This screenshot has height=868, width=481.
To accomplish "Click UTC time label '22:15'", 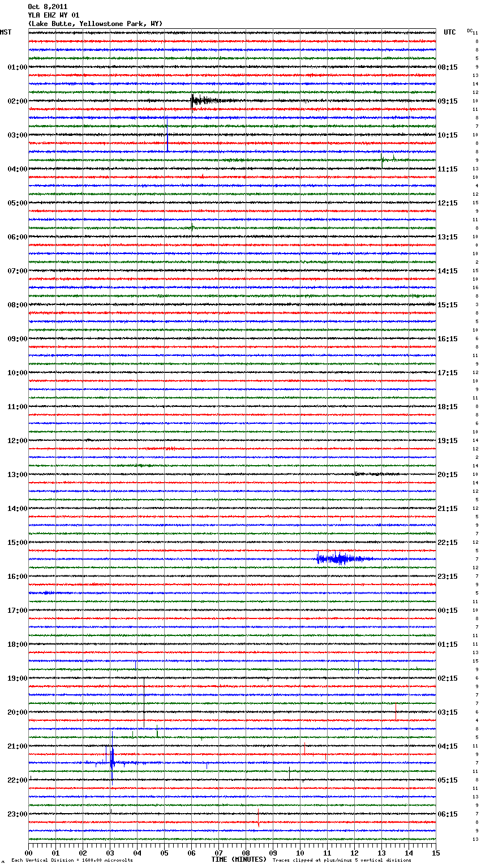I will click(x=448, y=543).
